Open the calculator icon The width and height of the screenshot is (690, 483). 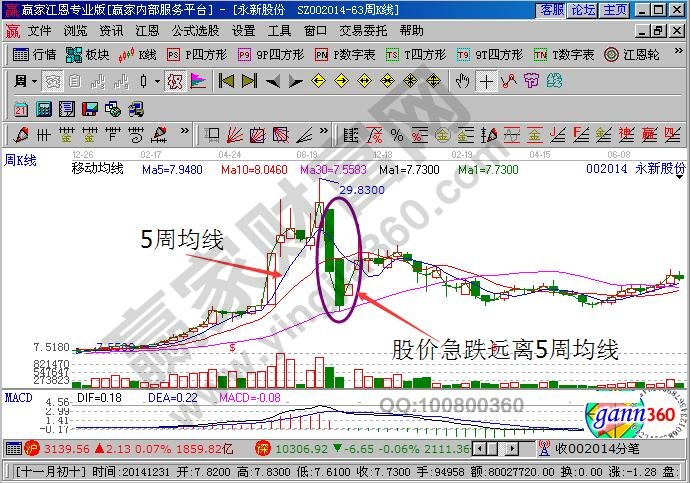coord(44,109)
